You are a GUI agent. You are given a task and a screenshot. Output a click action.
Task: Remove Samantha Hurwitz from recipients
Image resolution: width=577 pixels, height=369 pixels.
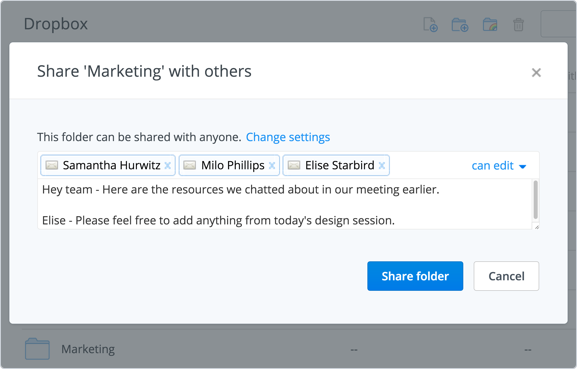[x=167, y=166]
